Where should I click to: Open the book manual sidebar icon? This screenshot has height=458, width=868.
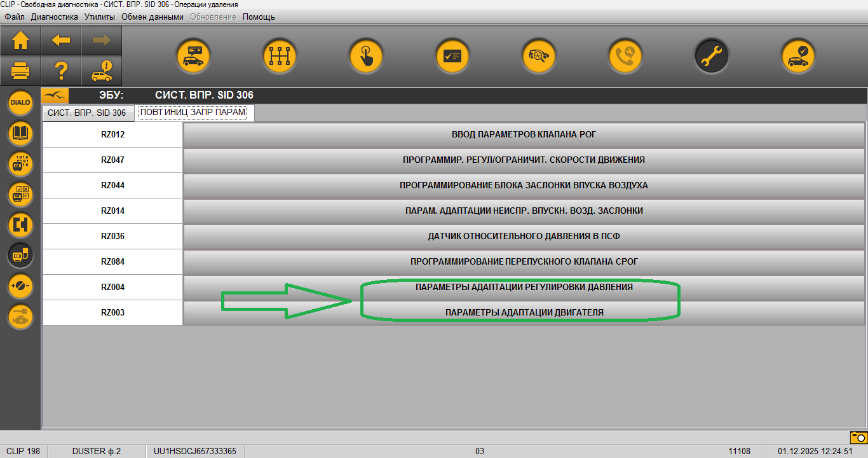click(x=20, y=133)
